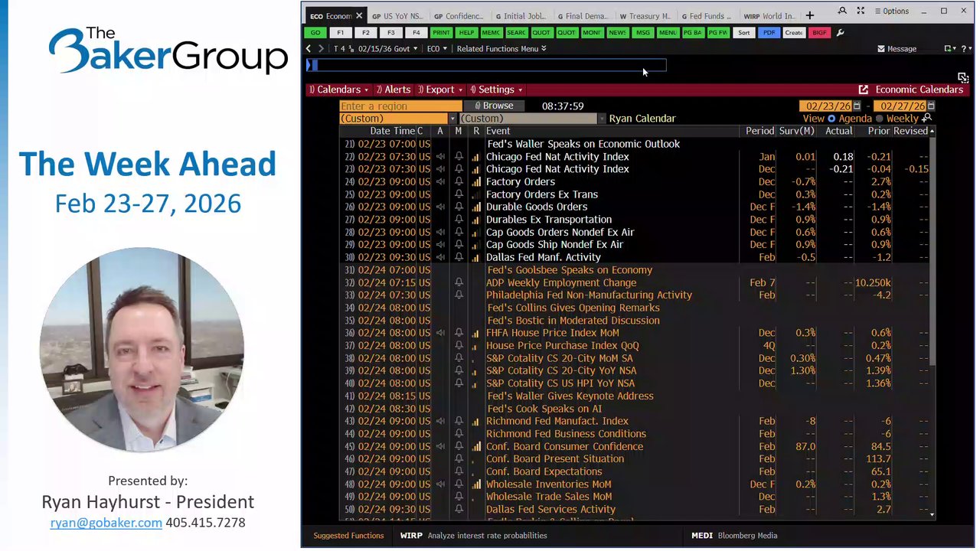Image resolution: width=980 pixels, height=551 pixels.
Task: Toggle the alert bell for Philadelphia Fed Non-Manufacturing Activity
Action: click(459, 295)
